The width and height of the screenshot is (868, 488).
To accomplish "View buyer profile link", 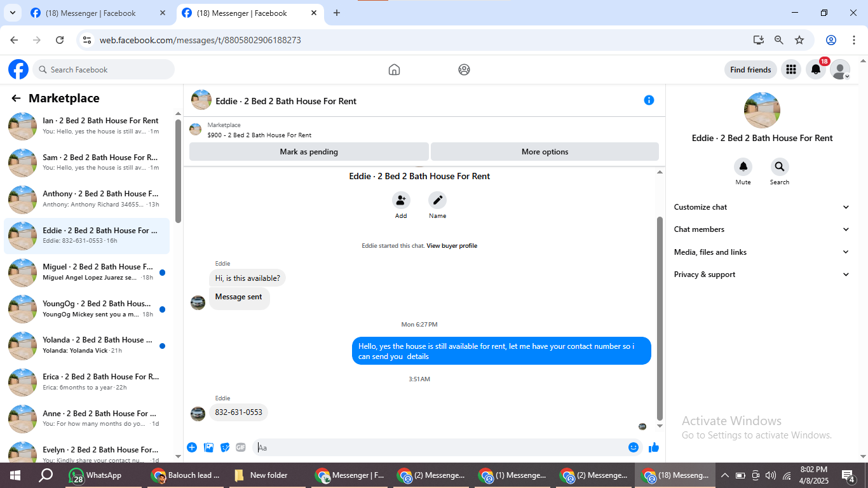I will tap(452, 246).
